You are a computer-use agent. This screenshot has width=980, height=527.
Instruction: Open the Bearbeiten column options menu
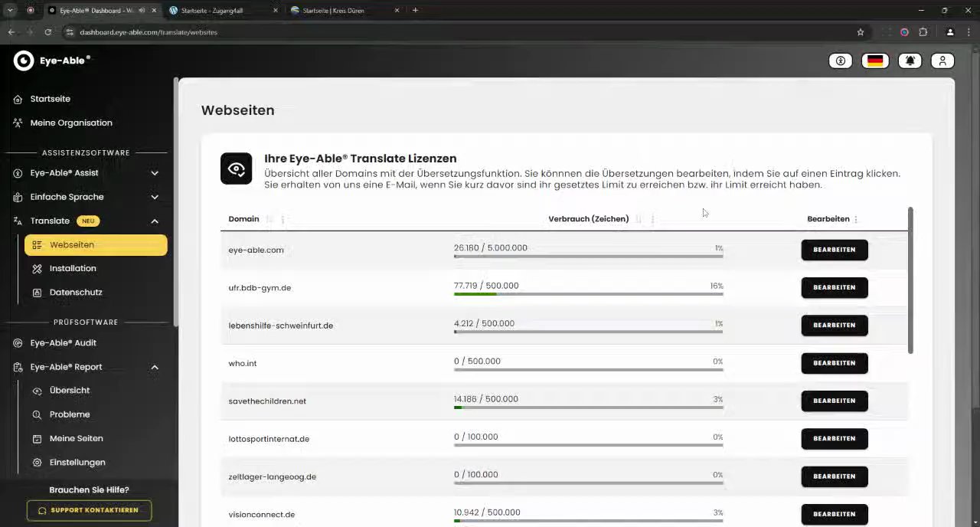(856, 219)
